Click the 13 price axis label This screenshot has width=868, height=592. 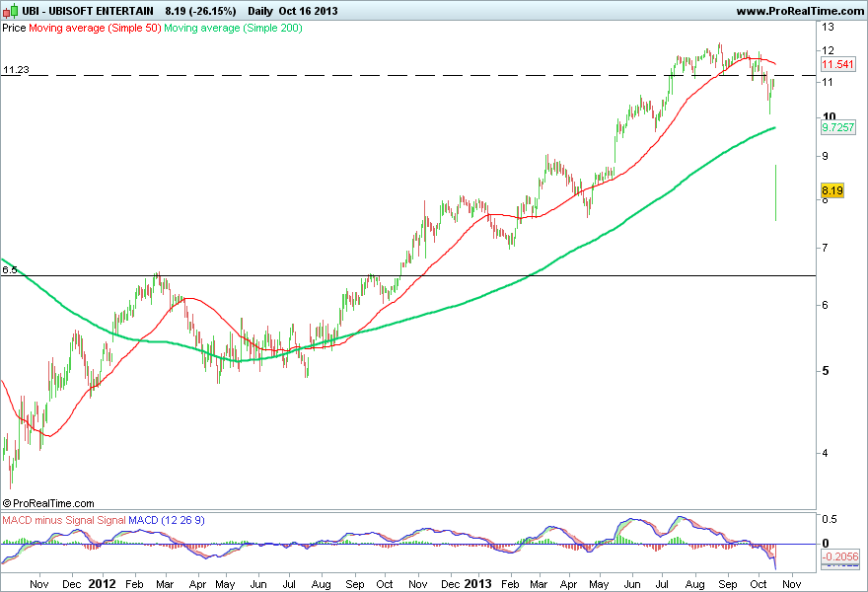(829, 27)
